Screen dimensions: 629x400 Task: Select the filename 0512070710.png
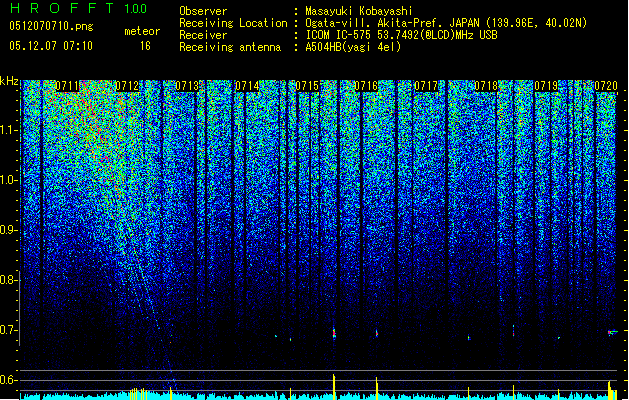(x=51, y=26)
